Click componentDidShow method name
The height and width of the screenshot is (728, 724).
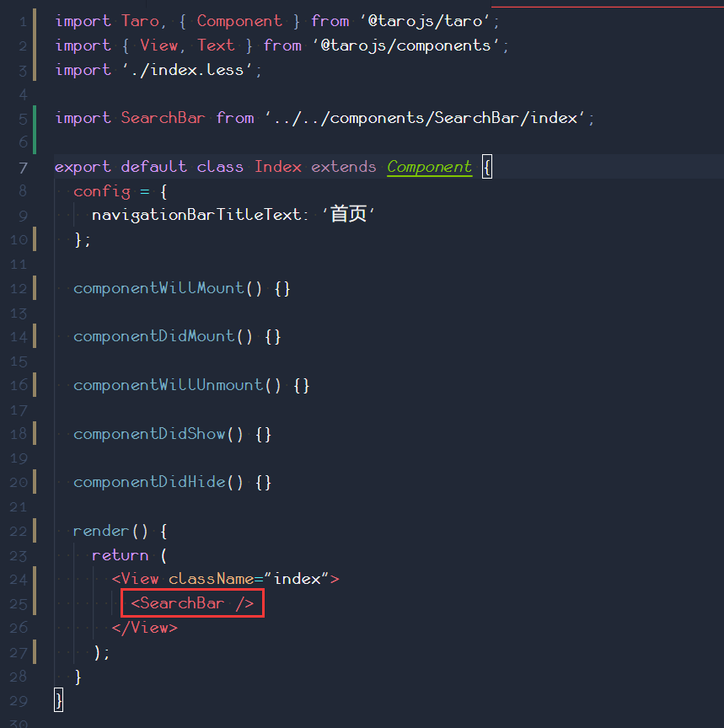tap(149, 434)
